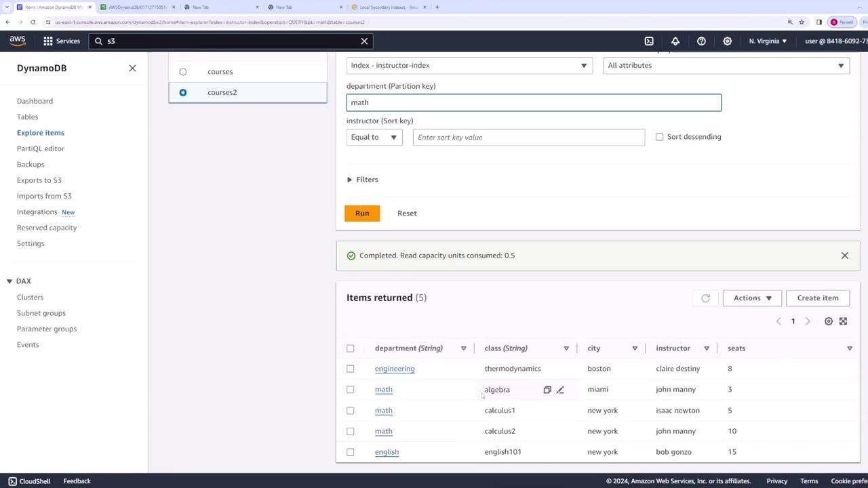The width and height of the screenshot is (868, 488).
Task: Open the engineering item link
Action: [x=395, y=369]
